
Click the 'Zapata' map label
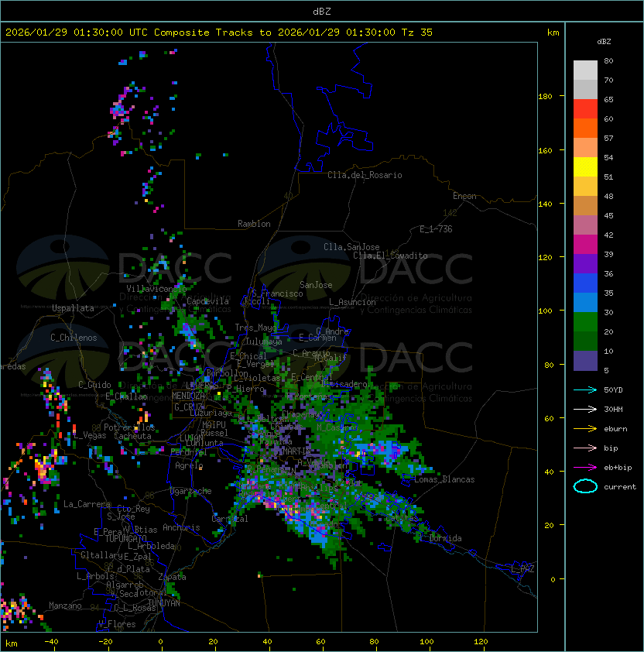[172, 577]
